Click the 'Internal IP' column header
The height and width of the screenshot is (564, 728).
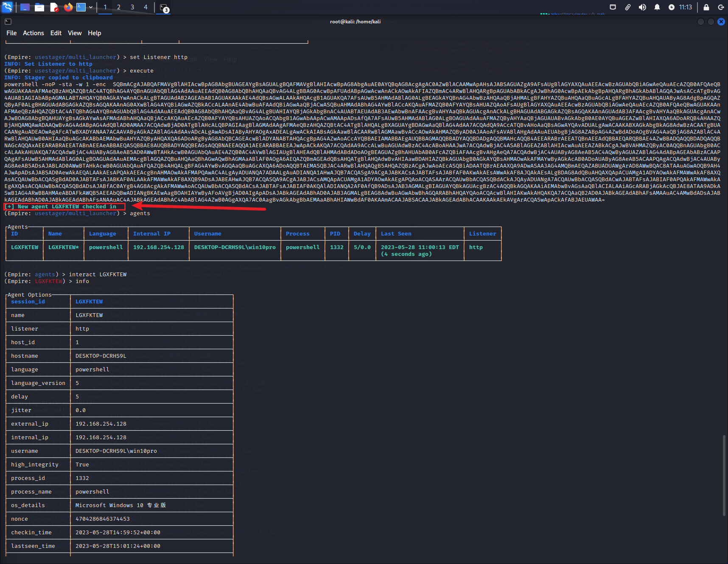[152, 234]
